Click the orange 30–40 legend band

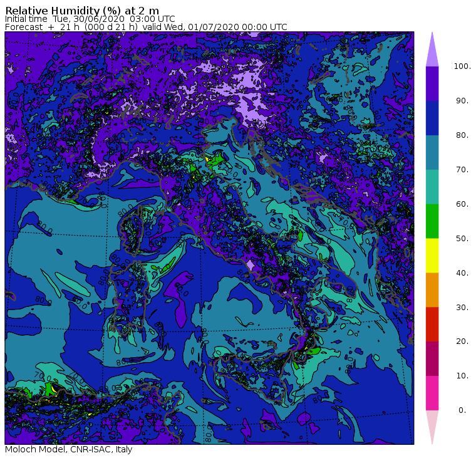click(432, 290)
